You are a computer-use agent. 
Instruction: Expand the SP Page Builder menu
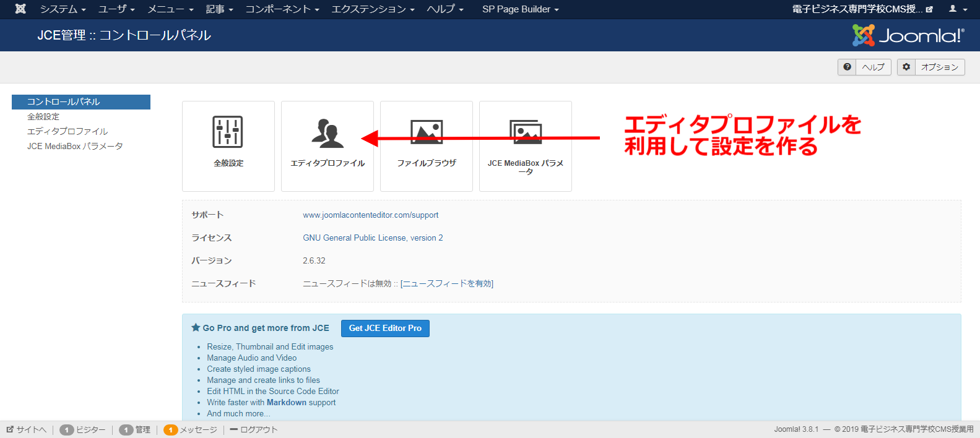point(520,9)
